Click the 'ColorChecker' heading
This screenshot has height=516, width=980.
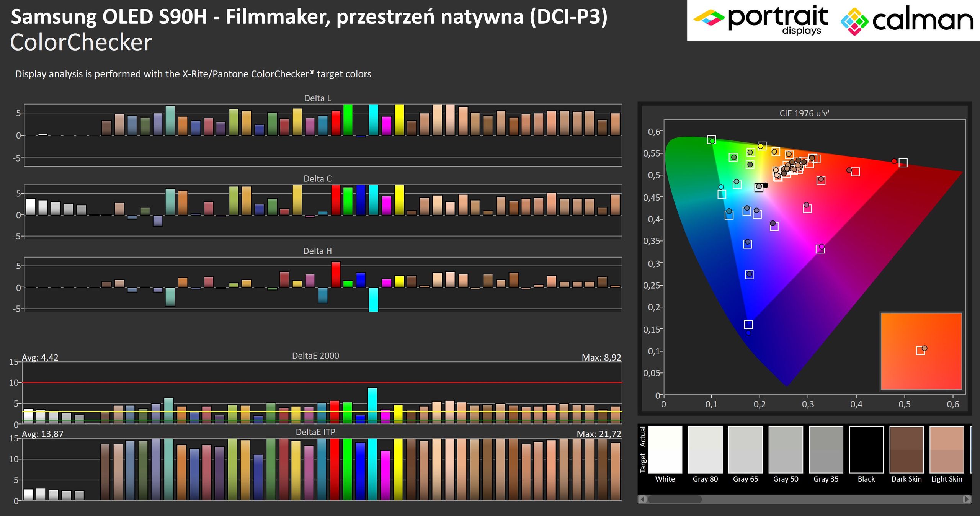tap(81, 42)
